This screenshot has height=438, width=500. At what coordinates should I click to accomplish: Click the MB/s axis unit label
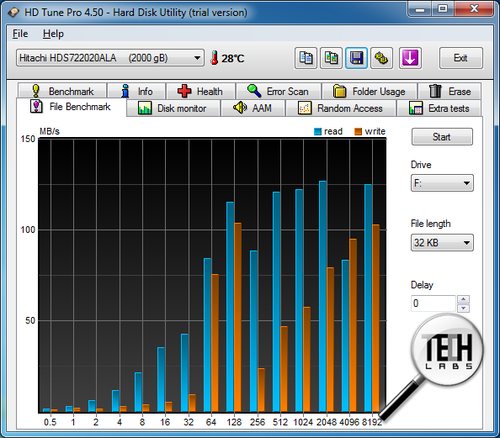click(x=49, y=131)
